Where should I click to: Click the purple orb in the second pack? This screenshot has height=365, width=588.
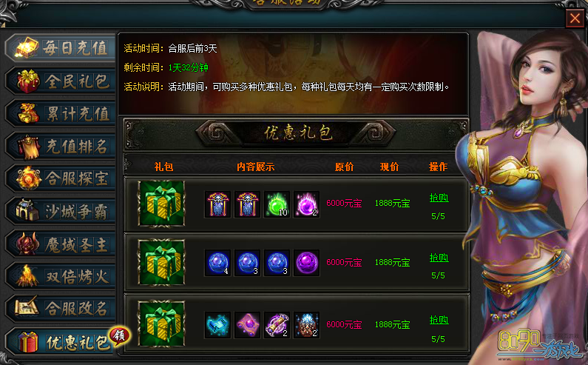(306, 263)
